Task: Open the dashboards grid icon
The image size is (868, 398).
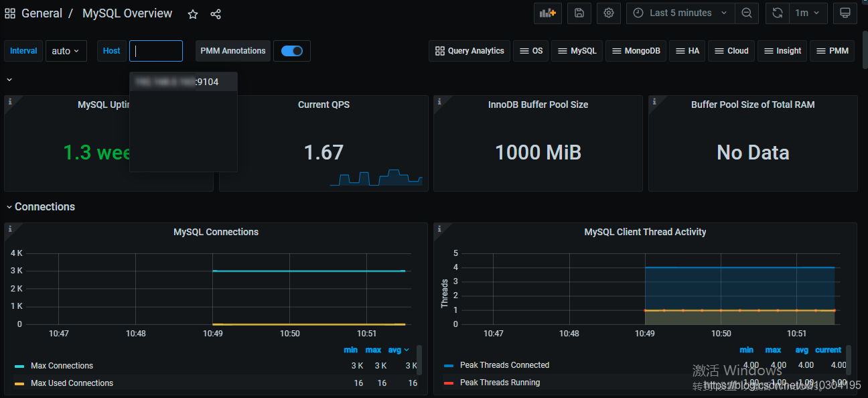Action: pyautogui.click(x=10, y=13)
